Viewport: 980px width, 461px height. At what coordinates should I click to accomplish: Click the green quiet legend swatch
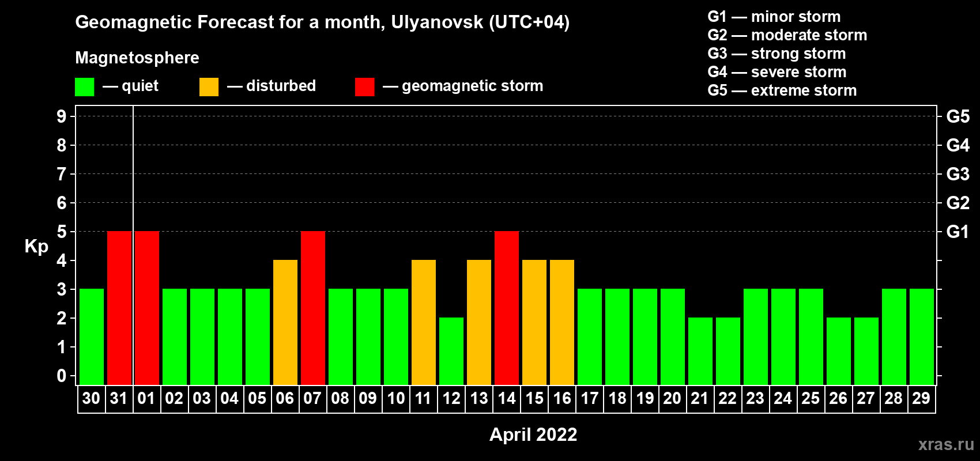coord(84,87)
